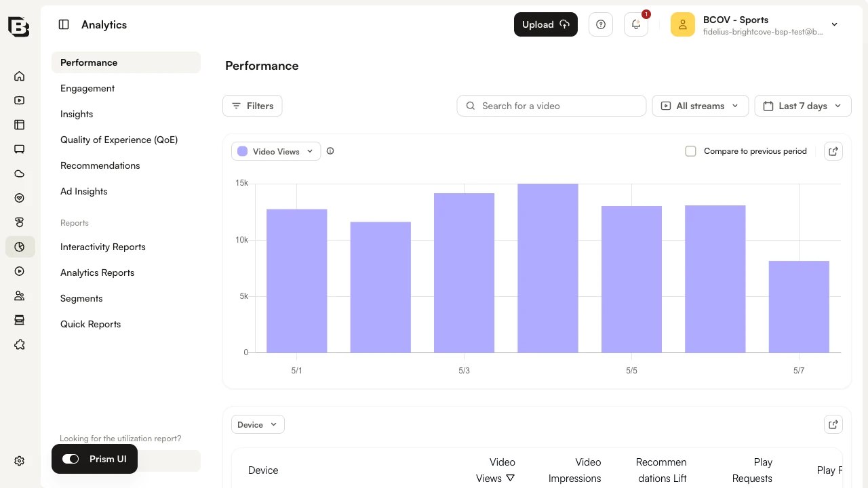Collapse the sidebar panel icon beside Analytics
The image size is (868, 488).
pos(64,24)
